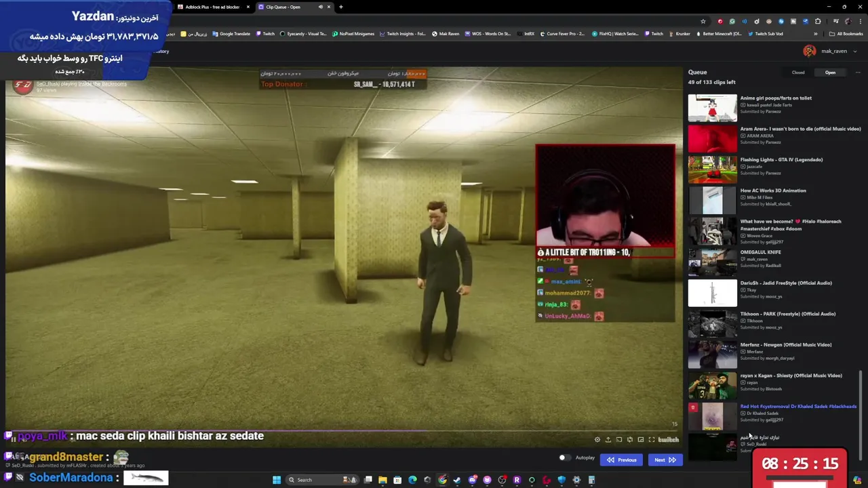Select Aram Arera music video thumbnail
Image resolution: width=868 pixels, height=488 pixels.
tap(712, 139)
